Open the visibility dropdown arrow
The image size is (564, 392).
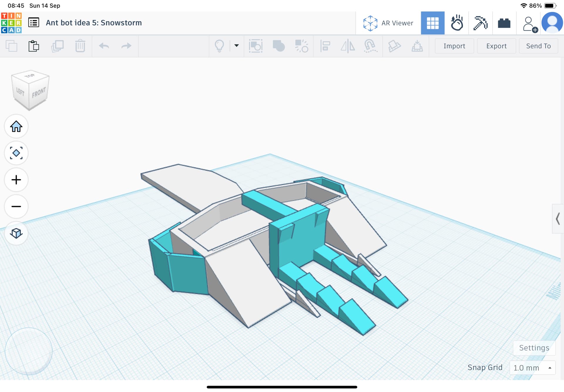(236, 46)
